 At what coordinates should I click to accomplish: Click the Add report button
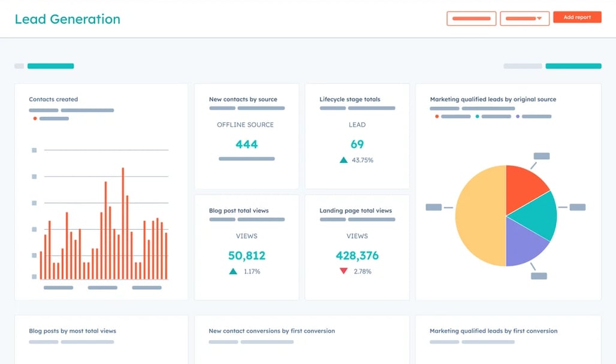(x=577, y=17)
